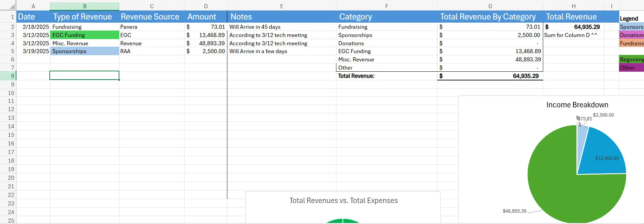The width and height of the screenshot is (644, 224).
Task: Select the row 8 header
Action: [8, 76]
